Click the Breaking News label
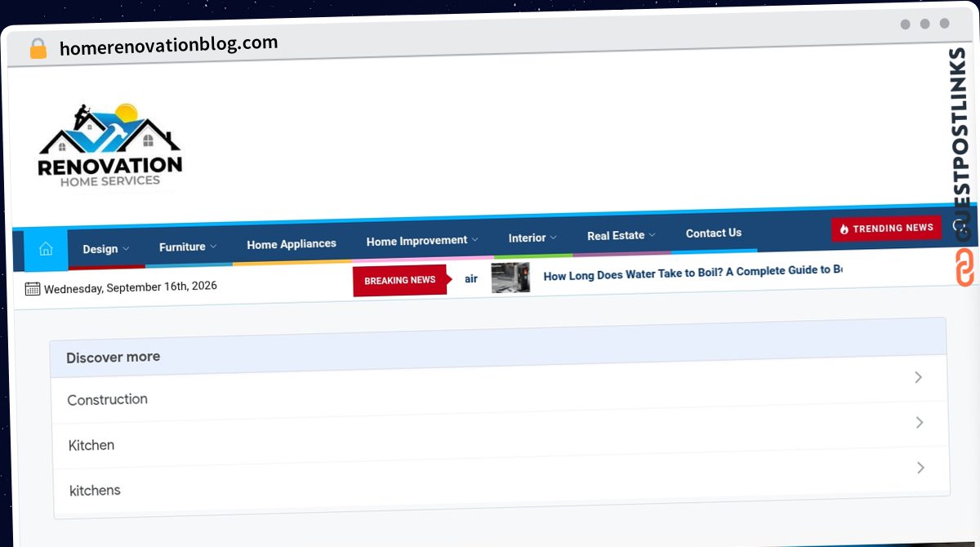Image resolution: width=980 pixels, height=547 pixels. click(x=400, y=280)
